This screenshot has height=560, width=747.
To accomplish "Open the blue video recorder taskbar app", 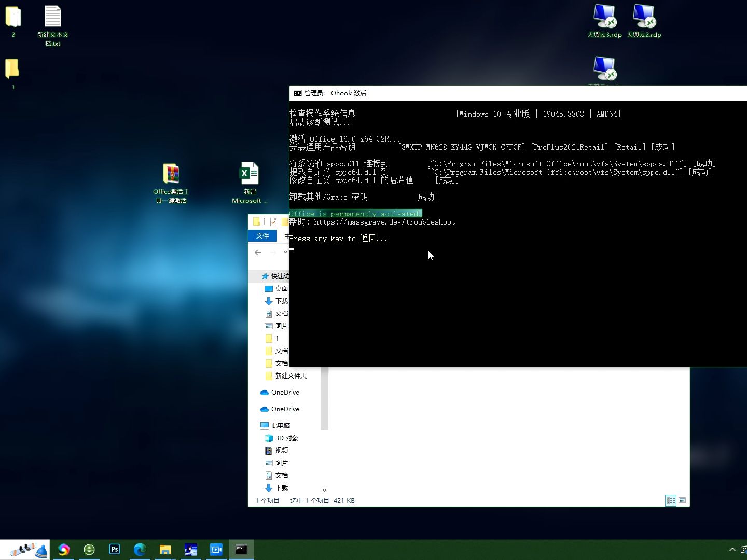I will click(x=216, y=550).
